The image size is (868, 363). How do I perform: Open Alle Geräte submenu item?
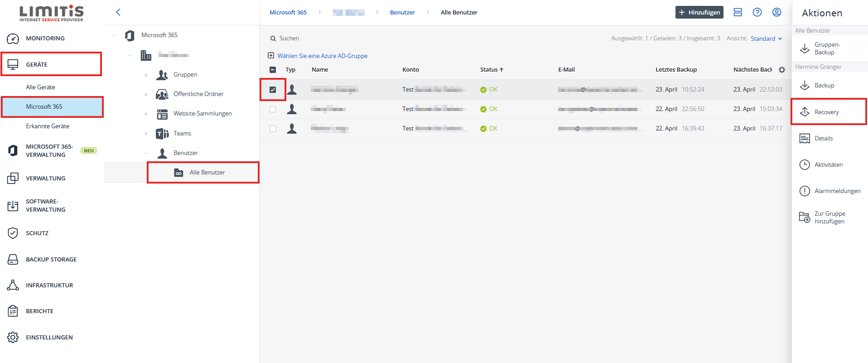40,87
